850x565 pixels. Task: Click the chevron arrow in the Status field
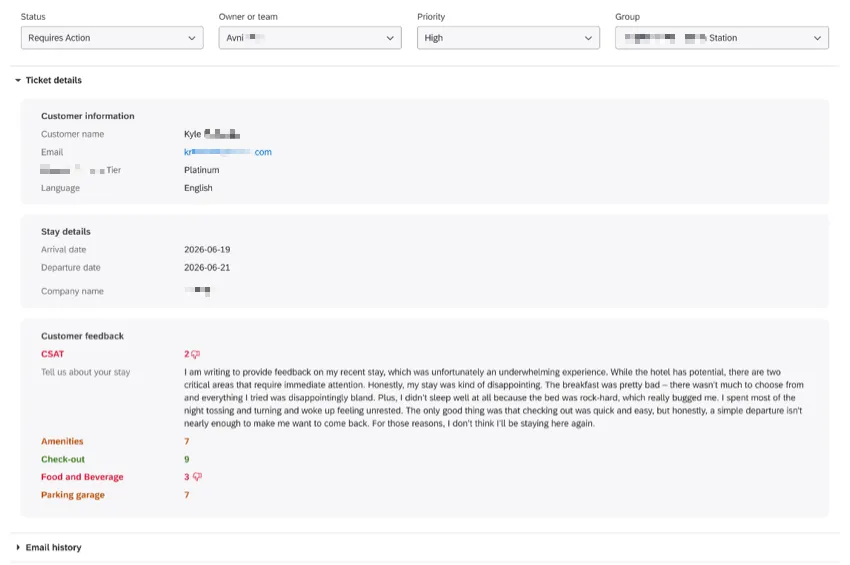click(x=191, y=38)
